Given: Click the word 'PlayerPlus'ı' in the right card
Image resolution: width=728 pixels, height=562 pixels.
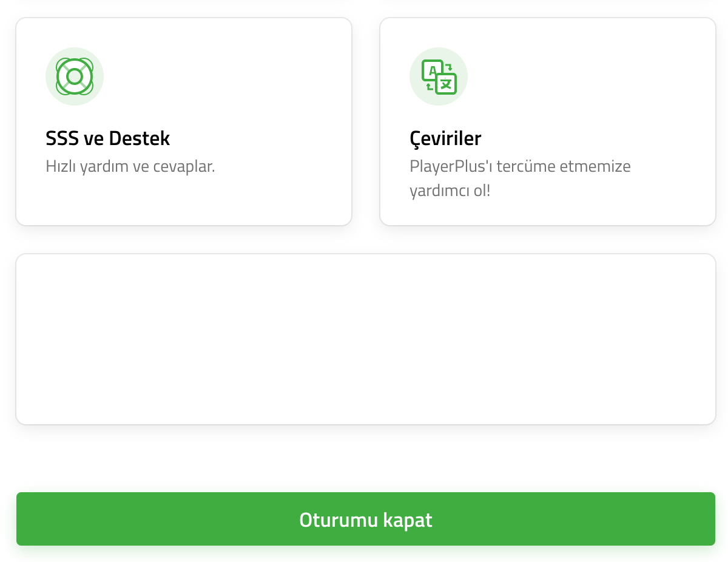Looking at the screenshot, I should point(450,166).
